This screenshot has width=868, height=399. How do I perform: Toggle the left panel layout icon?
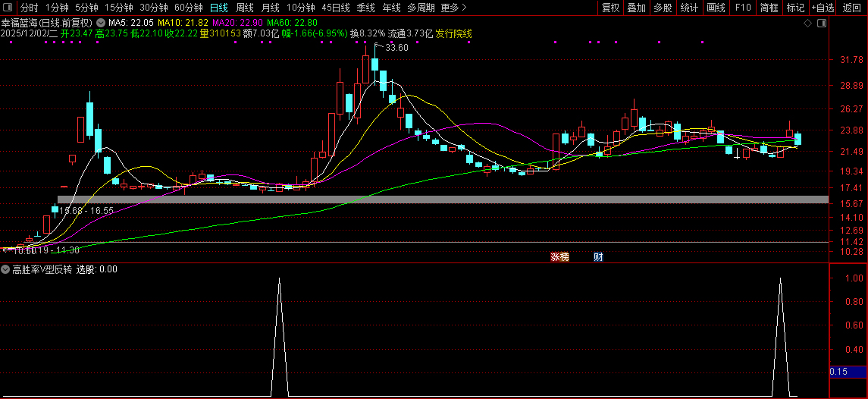(8, 8)
